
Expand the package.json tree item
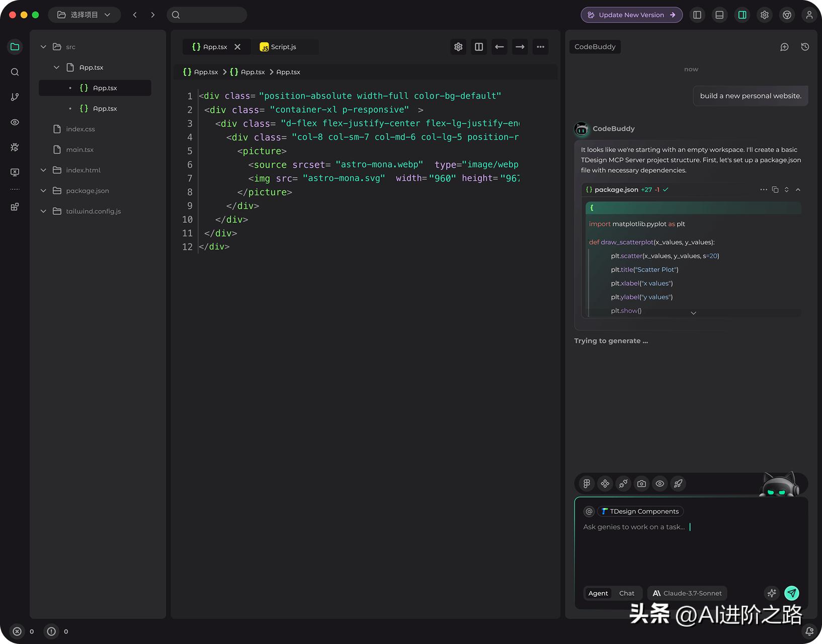(43, 190)
